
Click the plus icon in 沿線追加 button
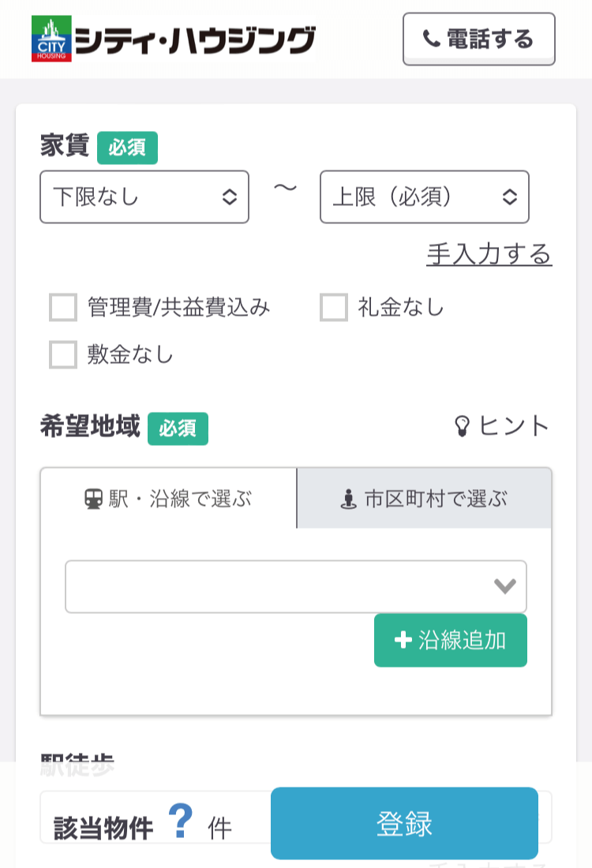click(x=403, y=641)
